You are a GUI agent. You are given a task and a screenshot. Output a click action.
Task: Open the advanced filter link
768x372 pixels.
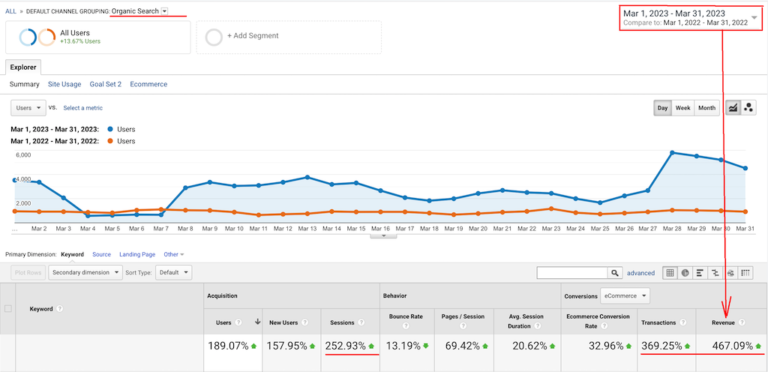(641, 273)
